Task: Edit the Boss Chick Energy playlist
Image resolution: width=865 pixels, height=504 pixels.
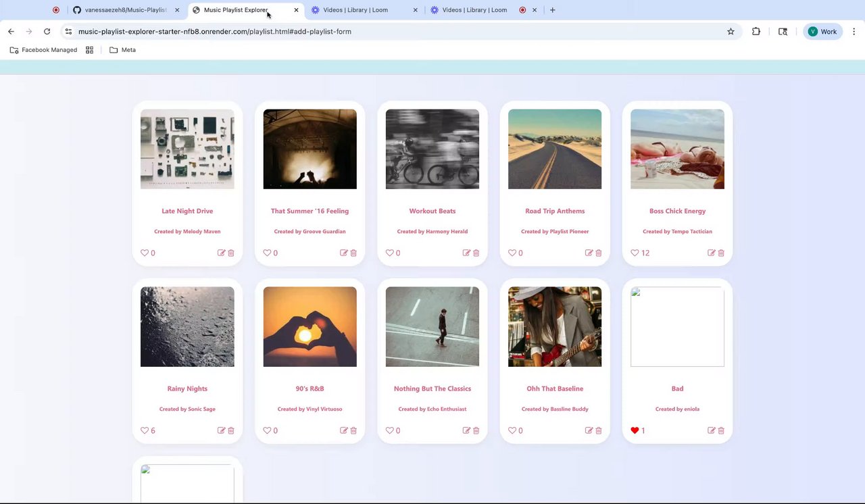Action: [x=711, y=253]
